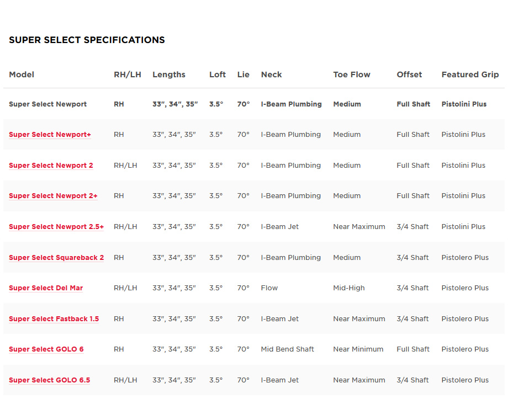Click the bold Pistolini Plus cell in Newport row
508x420 pixels.
(x=464, y=104)
